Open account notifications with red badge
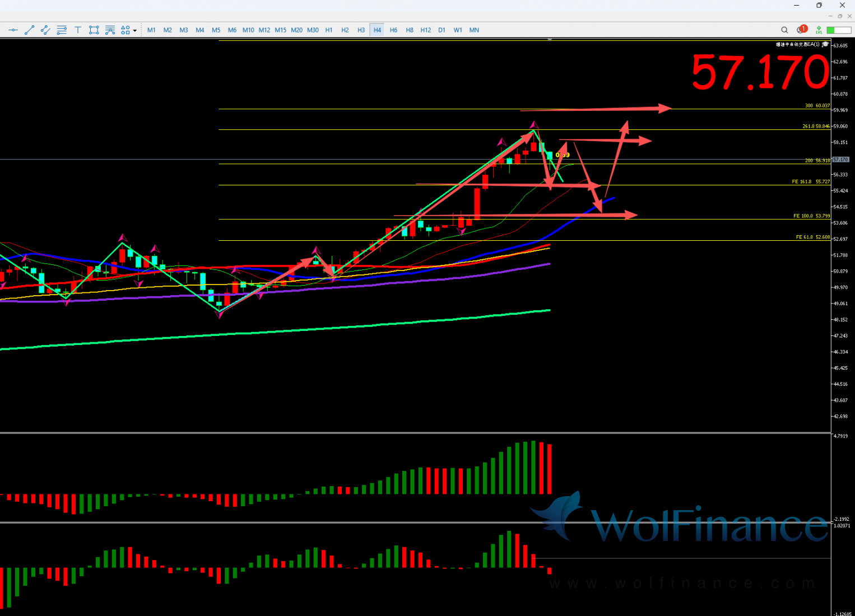Image resolution: width=855 pixels, height=616 pixels. pyautogui.click(x=802, y=30)
